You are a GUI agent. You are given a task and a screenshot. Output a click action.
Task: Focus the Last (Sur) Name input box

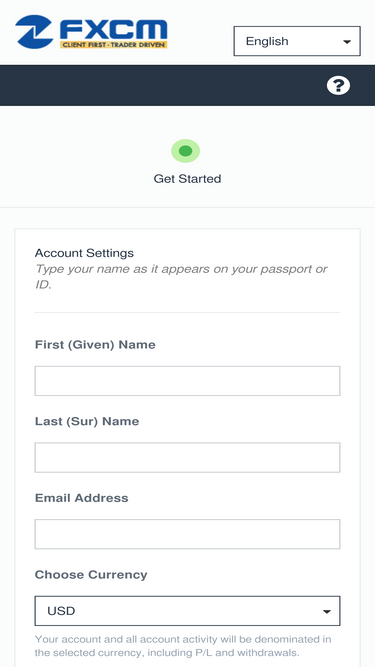187,457
